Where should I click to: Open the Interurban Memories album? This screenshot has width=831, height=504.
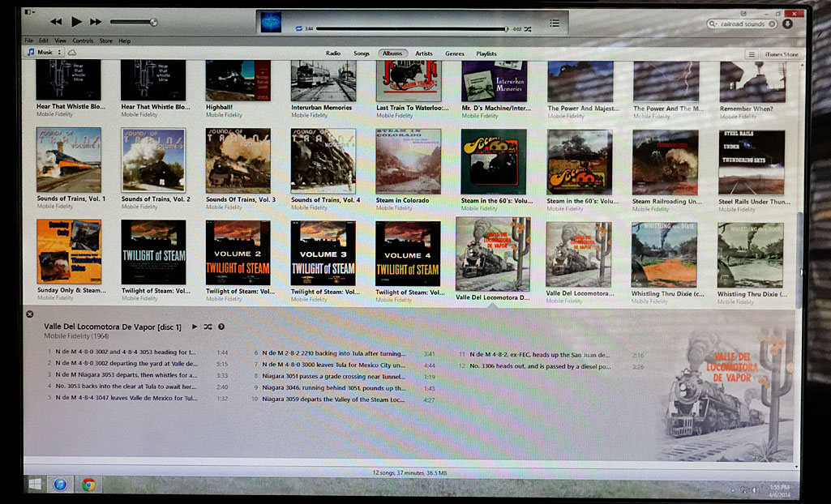click(323, 81)
